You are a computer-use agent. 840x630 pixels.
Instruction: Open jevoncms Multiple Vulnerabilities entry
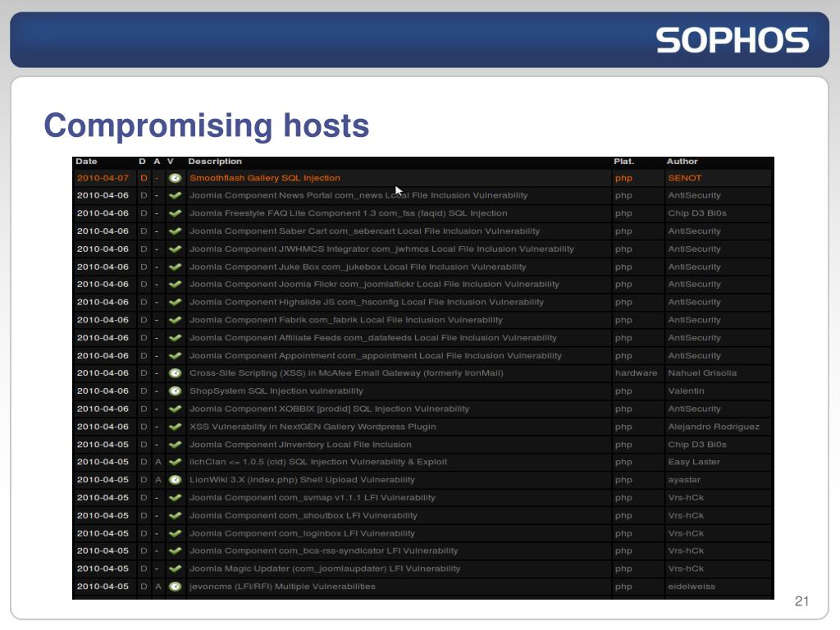(282, 587)
